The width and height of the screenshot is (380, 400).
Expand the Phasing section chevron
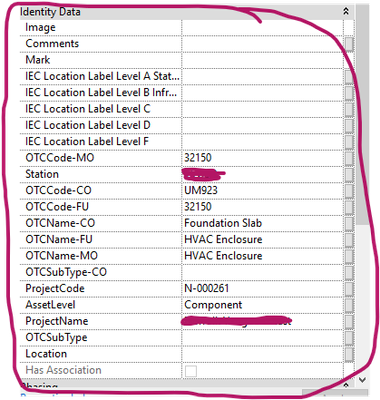coord(346,385)
